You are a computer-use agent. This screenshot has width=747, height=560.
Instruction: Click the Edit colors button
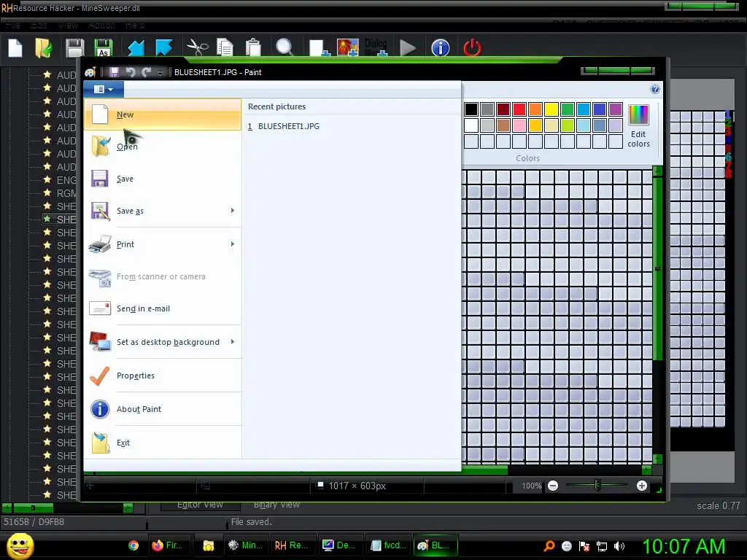638,126
